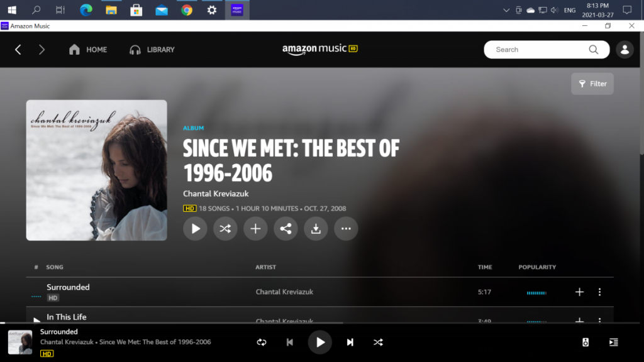The height and width of the screenshot is (362, 644).
Task: Skip to the previous track
Action: 289,343
